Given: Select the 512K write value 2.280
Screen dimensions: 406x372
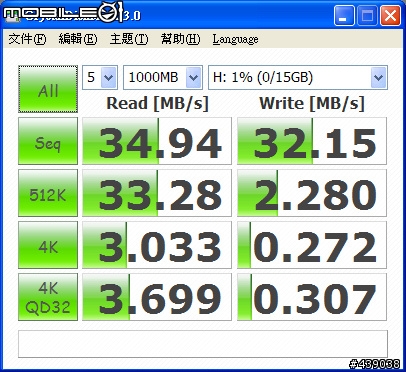Looking at the screenshot, I should pos(312,193).
